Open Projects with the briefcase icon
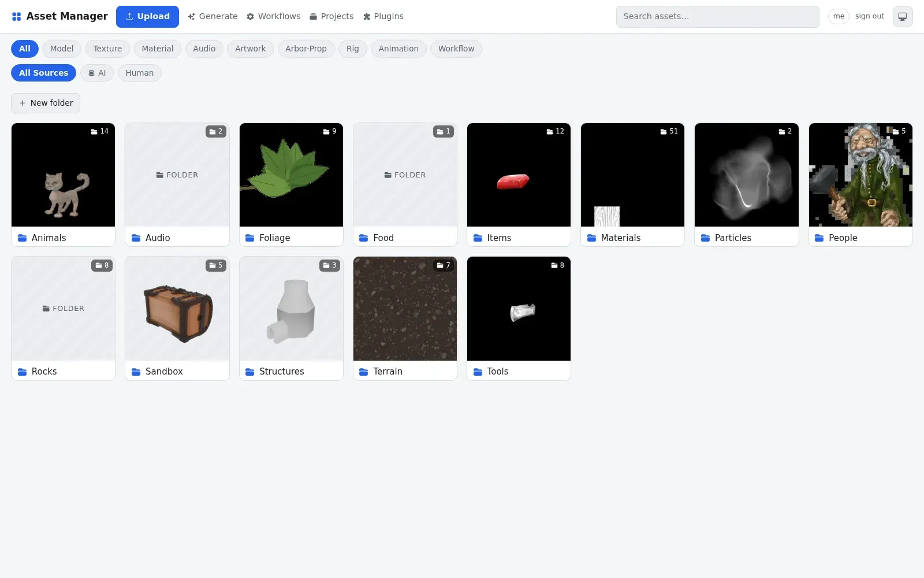Screen dimensions: 924x578 pos(331,17)
